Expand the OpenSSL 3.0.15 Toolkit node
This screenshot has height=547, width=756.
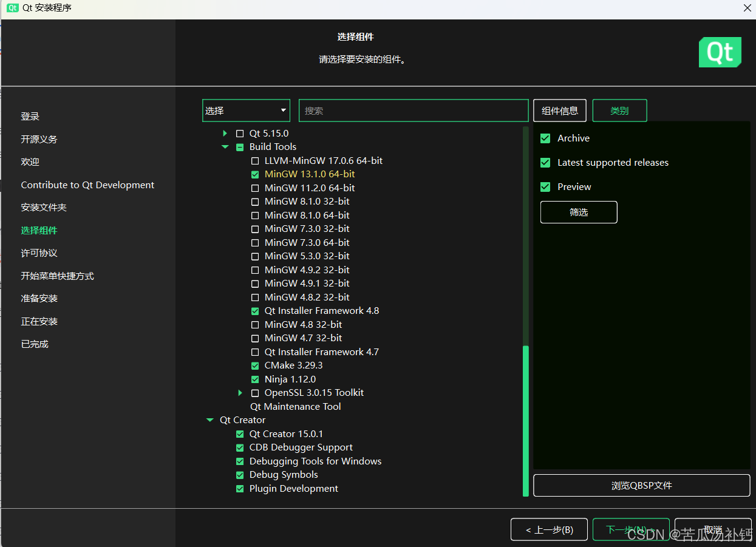(240, 393)
